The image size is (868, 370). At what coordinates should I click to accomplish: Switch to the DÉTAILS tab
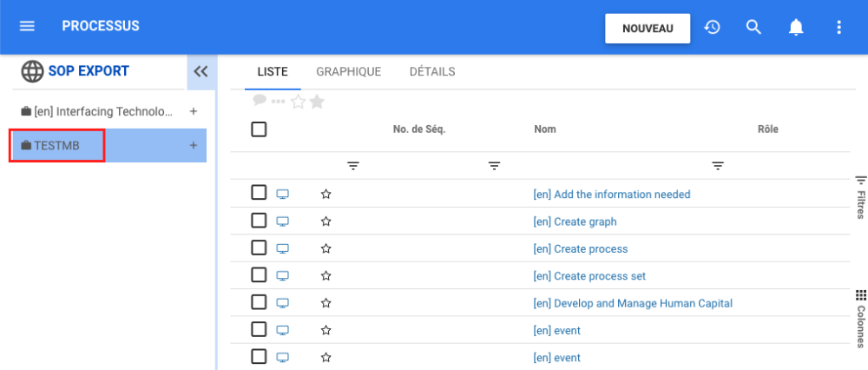tap(432, 72)
